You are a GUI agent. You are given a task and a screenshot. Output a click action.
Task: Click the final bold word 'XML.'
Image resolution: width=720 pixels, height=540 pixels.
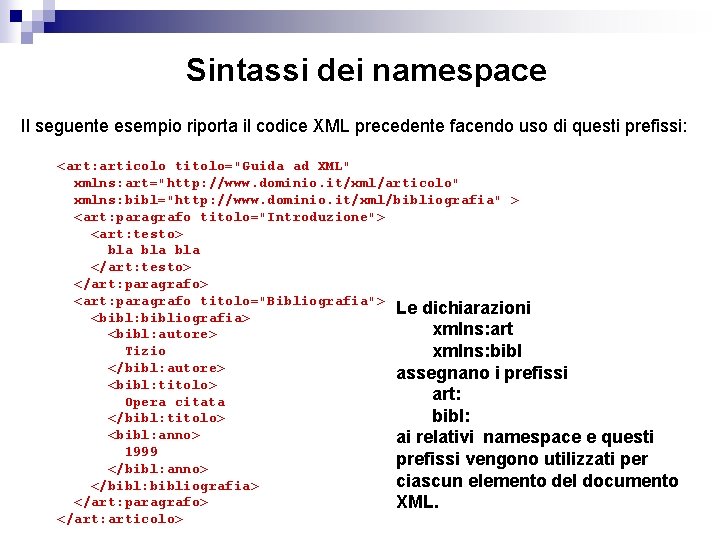[417, 502]
